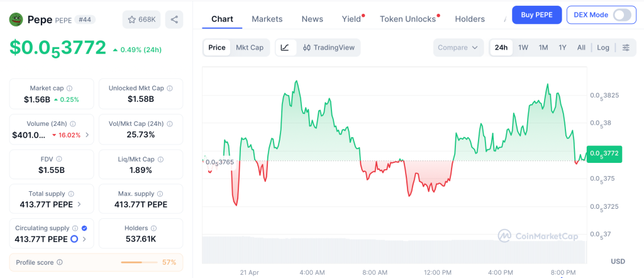Screen dimensions: 644x278
Task: Click the share icon next to watchlist
Action: point(174,19)
